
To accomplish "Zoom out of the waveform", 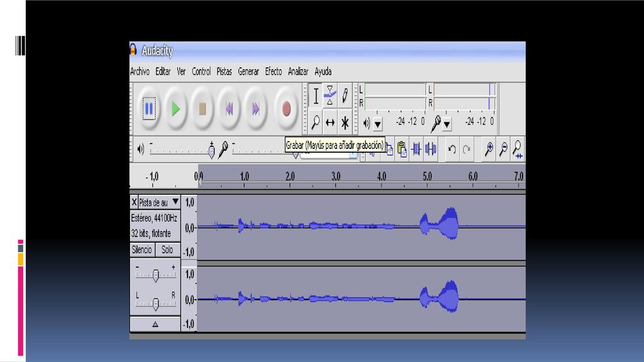I will click(503, 149).
